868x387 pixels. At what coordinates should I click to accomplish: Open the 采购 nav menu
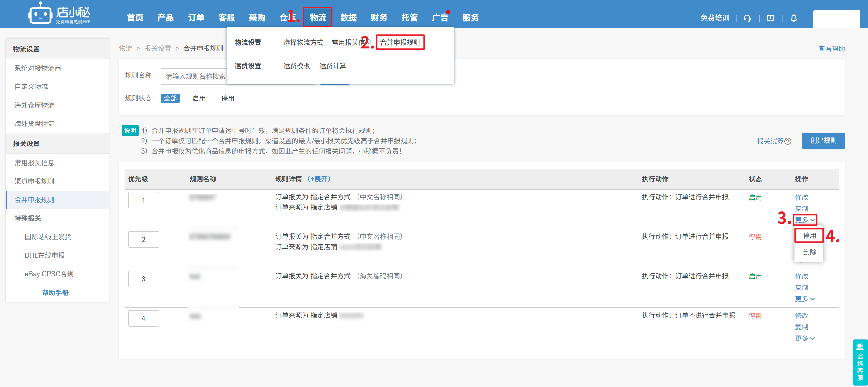pyautogui.click(x=257, y=17)
